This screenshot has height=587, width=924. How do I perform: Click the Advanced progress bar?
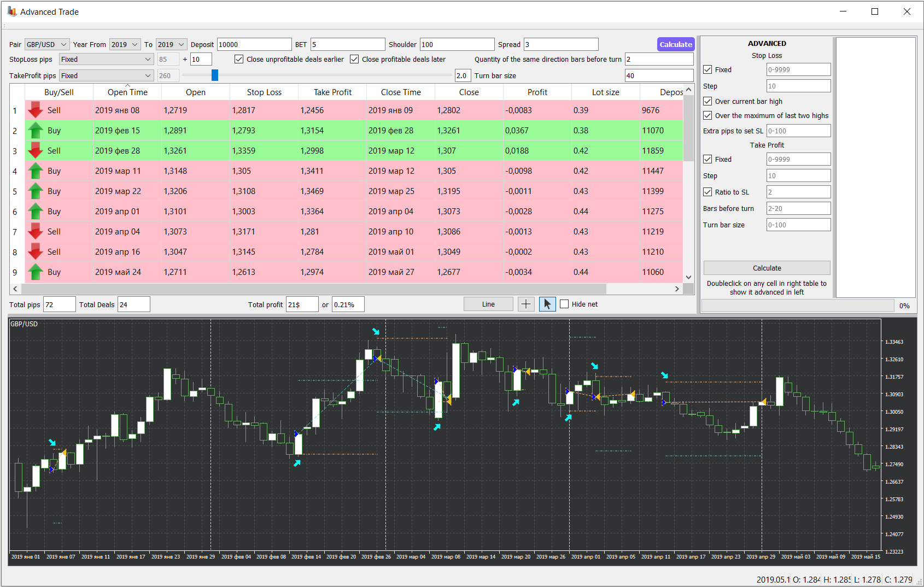pos(798,306)
